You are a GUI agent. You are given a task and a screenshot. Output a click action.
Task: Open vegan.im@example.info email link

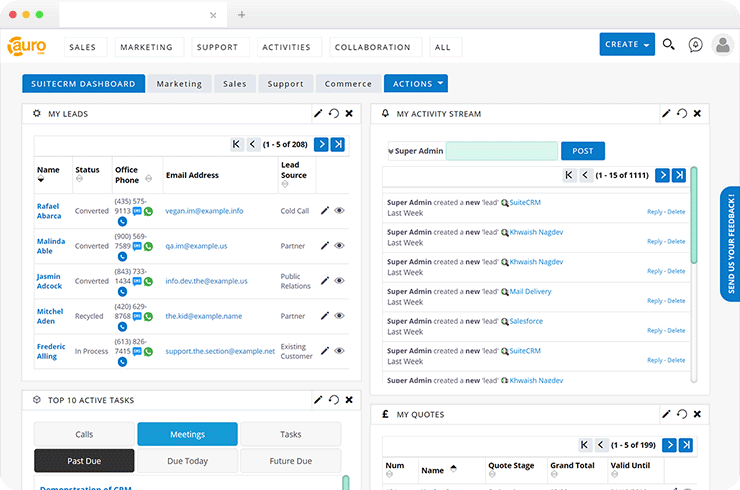pyautogui.click(x=204, y=211)
